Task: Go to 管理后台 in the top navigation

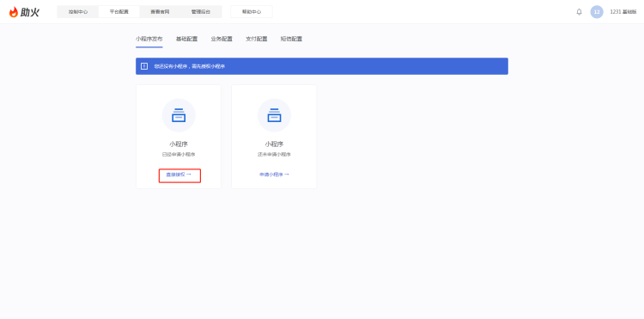Action: click(x=201, y=12)
